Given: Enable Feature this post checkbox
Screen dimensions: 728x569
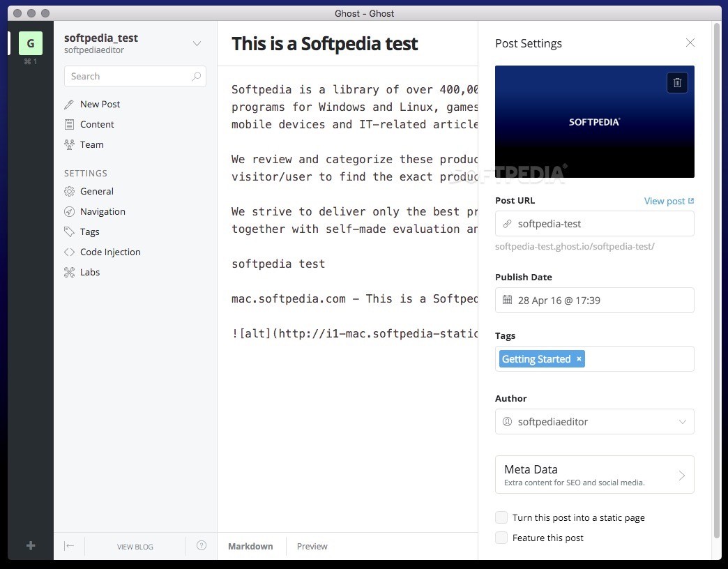Looking at the screenshot, I should click(501, 538).
